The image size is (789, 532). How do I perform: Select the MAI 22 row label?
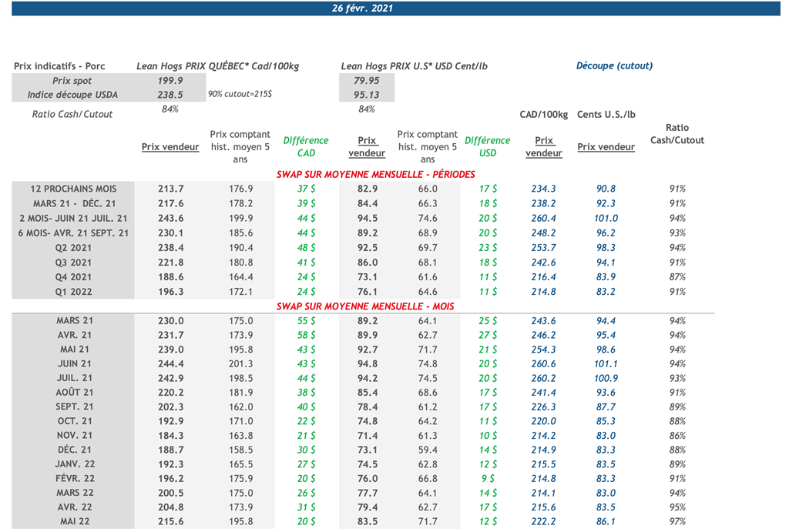73,522
